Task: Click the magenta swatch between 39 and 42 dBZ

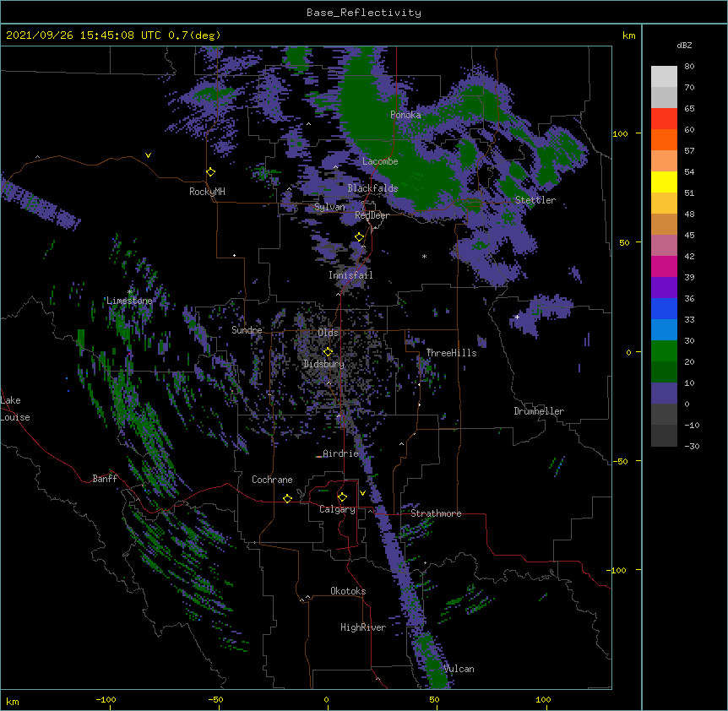Action: (664, 266)
